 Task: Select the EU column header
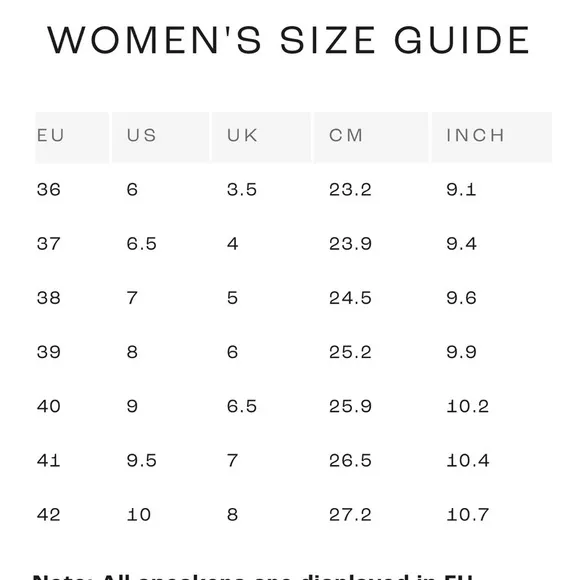pos(72,137)
